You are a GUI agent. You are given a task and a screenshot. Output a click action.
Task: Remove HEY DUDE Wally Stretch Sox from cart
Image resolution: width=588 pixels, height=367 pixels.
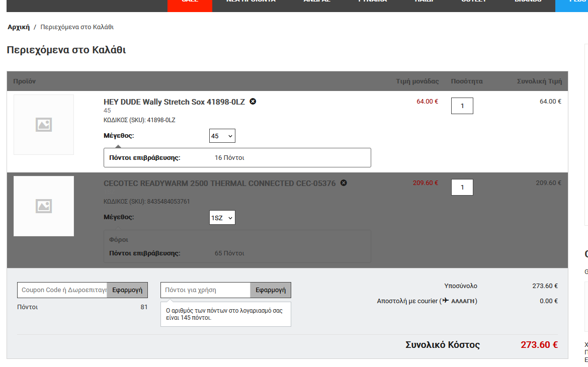(253, 101)
